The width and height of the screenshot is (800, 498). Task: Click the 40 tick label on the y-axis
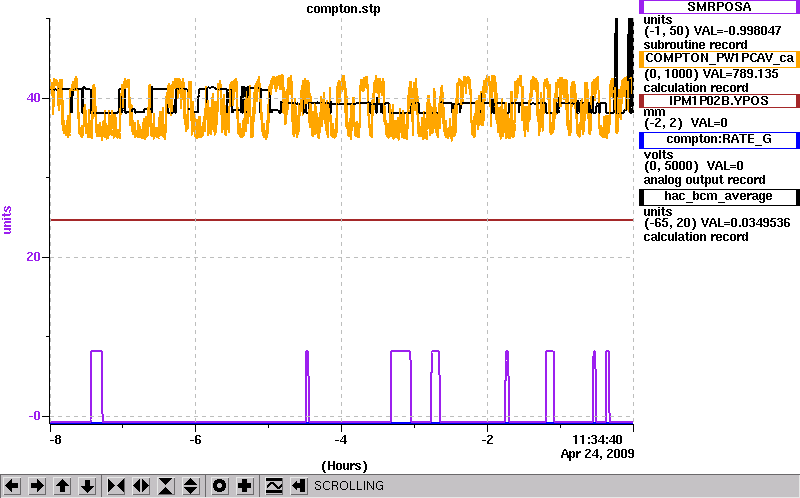click(33, 97)
